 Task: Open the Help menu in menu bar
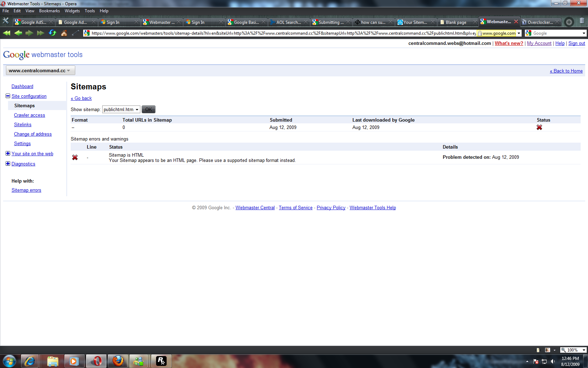104,11
